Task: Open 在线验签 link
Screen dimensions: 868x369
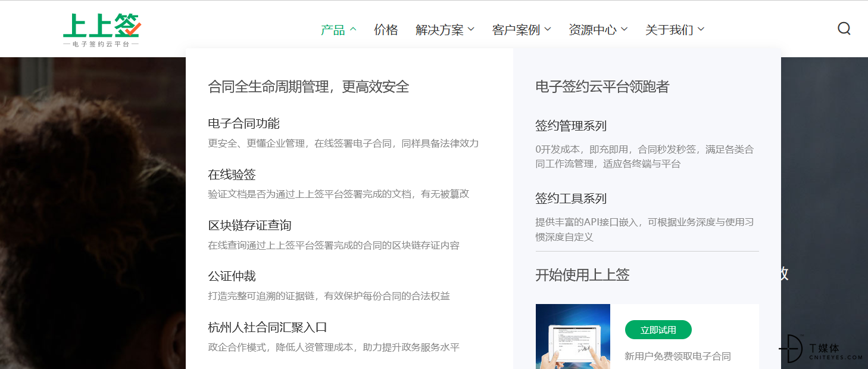Action: [x=232, y=175]
